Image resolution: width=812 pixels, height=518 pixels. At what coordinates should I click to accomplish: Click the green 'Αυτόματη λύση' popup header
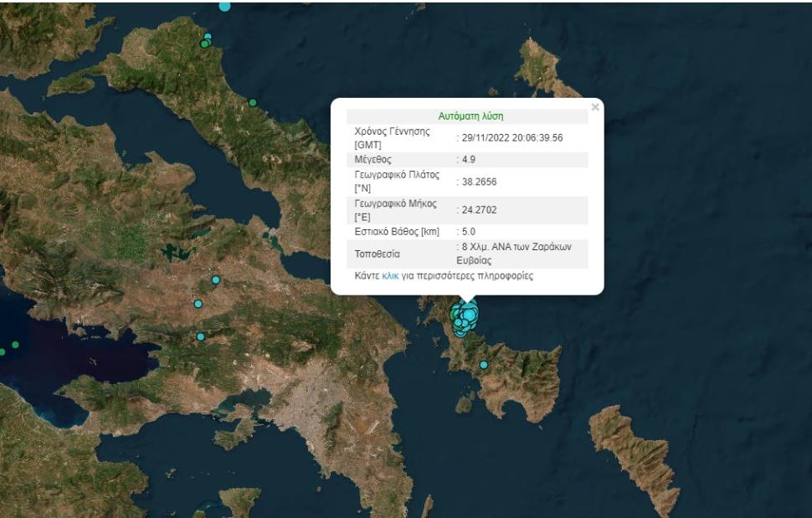point(470,116)
